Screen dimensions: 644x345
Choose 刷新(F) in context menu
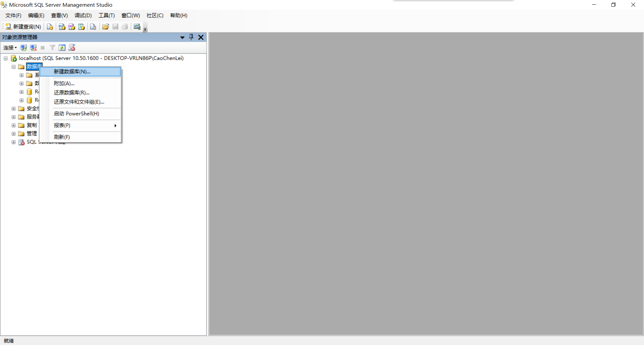click(80, 137)
